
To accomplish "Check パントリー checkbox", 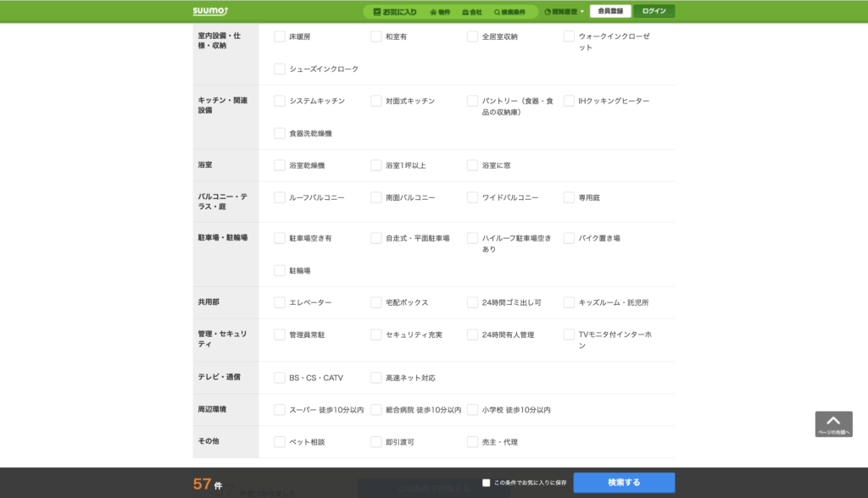I will tap(472, 101).
